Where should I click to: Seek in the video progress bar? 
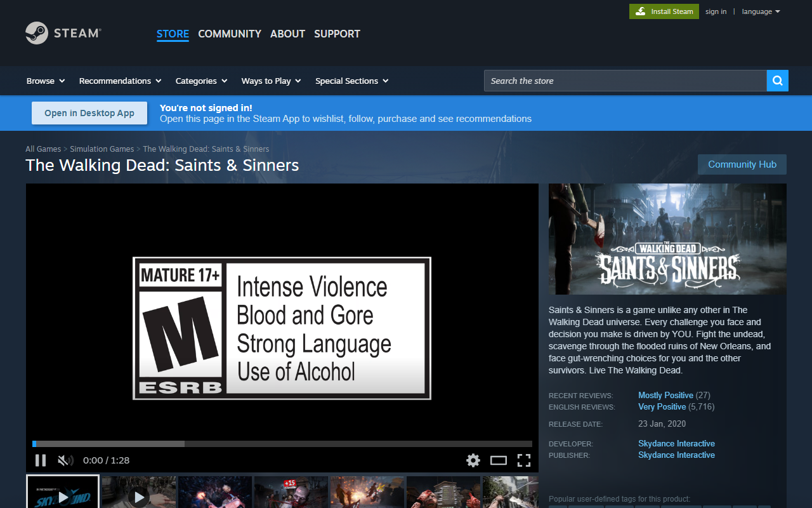282,444
